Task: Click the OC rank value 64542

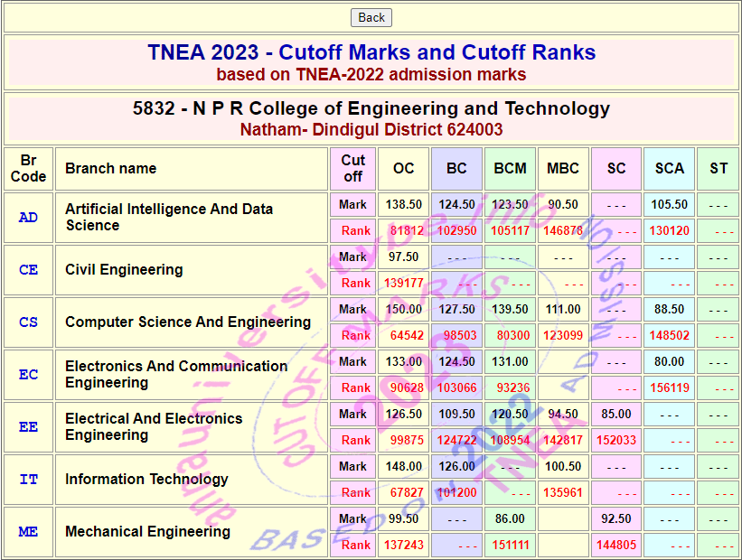Action: pyautogui.click(x=407, y=335)
